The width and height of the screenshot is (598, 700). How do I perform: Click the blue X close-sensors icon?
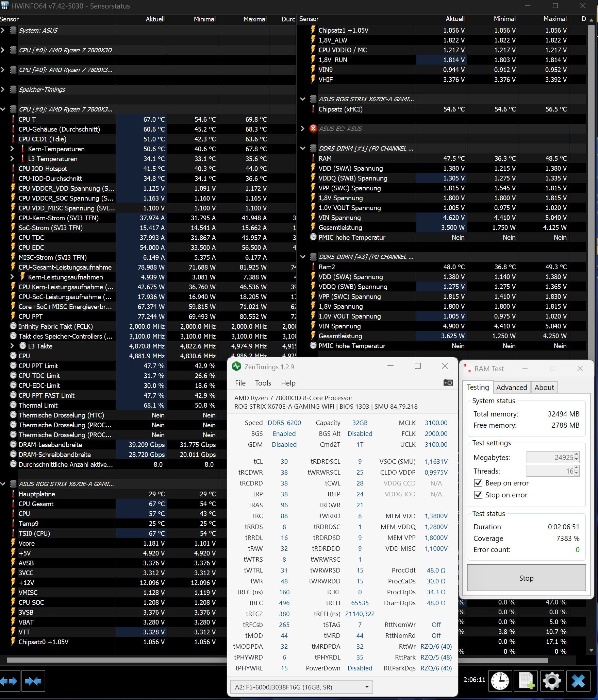point(578,681)
